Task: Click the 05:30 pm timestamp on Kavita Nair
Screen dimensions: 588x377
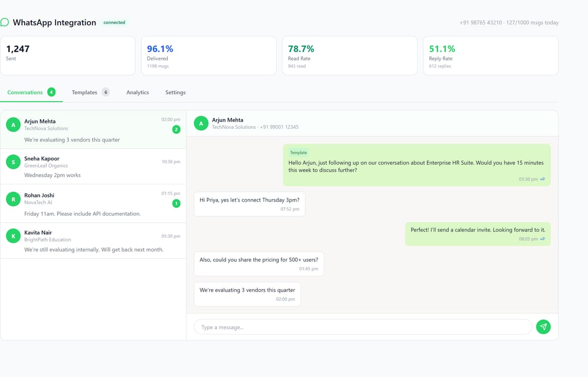Action: [171, 236]
